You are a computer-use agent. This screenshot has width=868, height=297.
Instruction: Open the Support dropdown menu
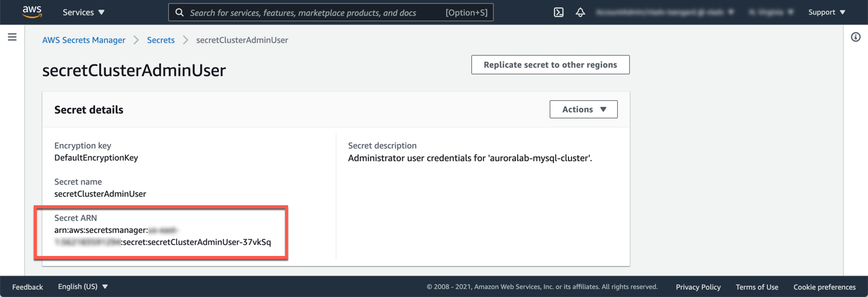point(826,12)
